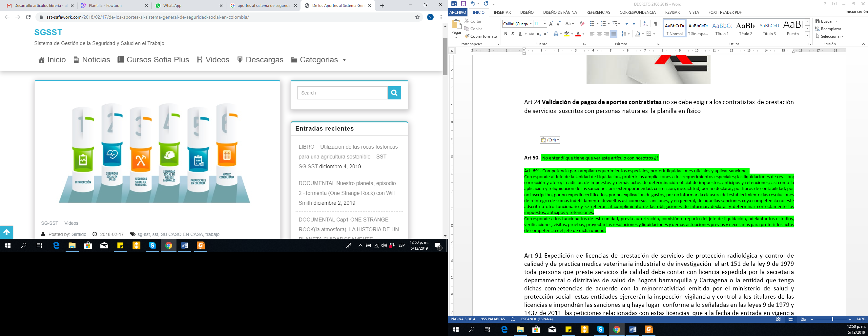The height and width of the screenshot is (336, 868).
Task: Click into the website Search field
Action: [342, 93]
